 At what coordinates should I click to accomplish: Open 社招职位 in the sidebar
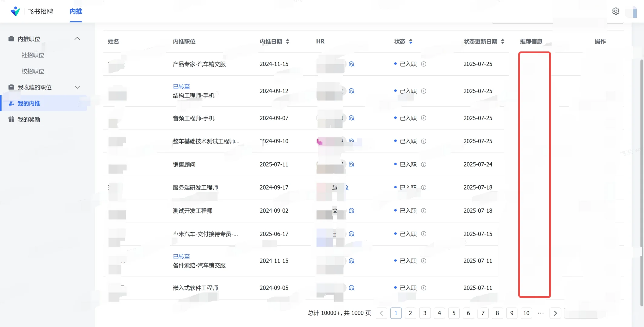click(x=33, y=55)
